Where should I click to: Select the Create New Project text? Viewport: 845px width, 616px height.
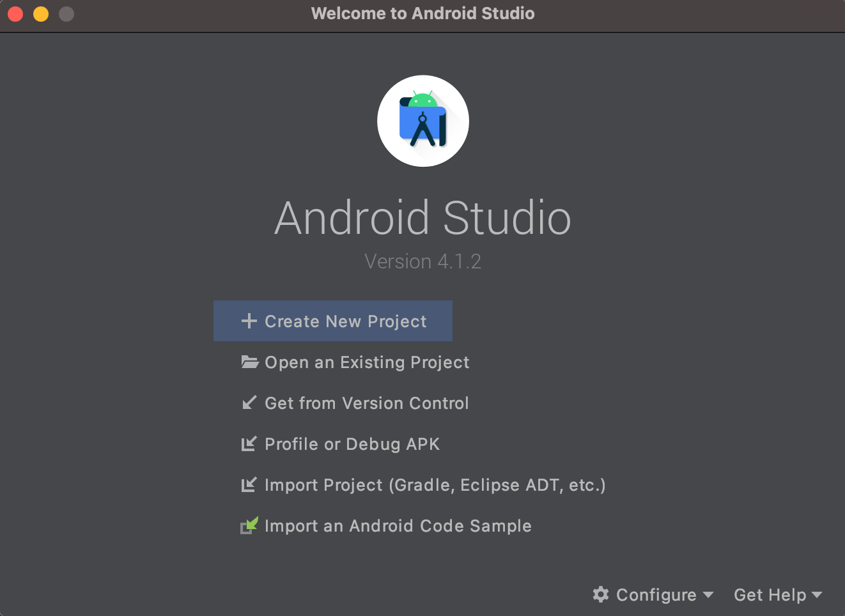345,321
